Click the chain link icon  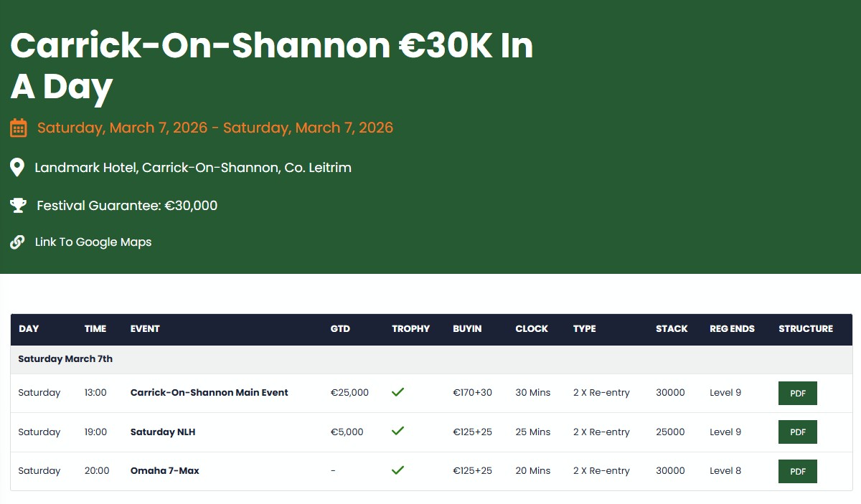click(x=18, y=242)
